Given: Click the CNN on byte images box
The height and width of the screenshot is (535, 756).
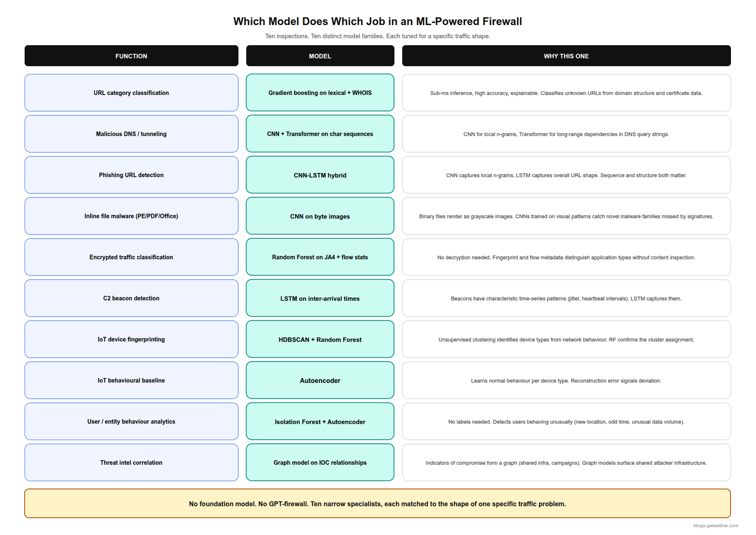Looking at the screenshot, I should click(320, 216).
